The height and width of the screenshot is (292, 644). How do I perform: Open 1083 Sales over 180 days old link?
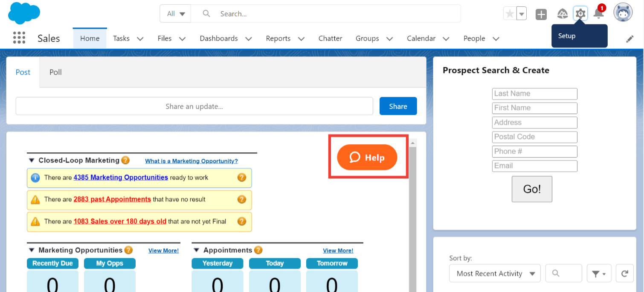coord(120,221)
